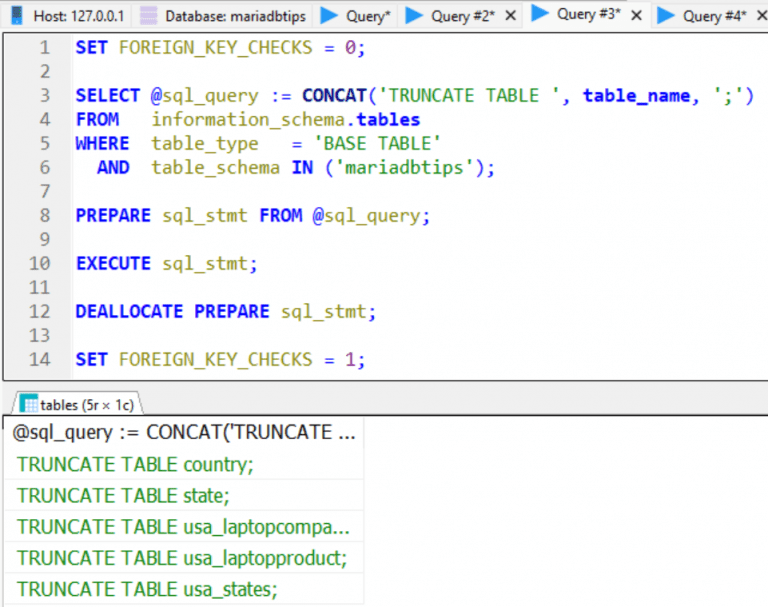Click the database icon beside mariadbtips
The image size is (768, 607).
pyautogui.click(x=148, y=16)
